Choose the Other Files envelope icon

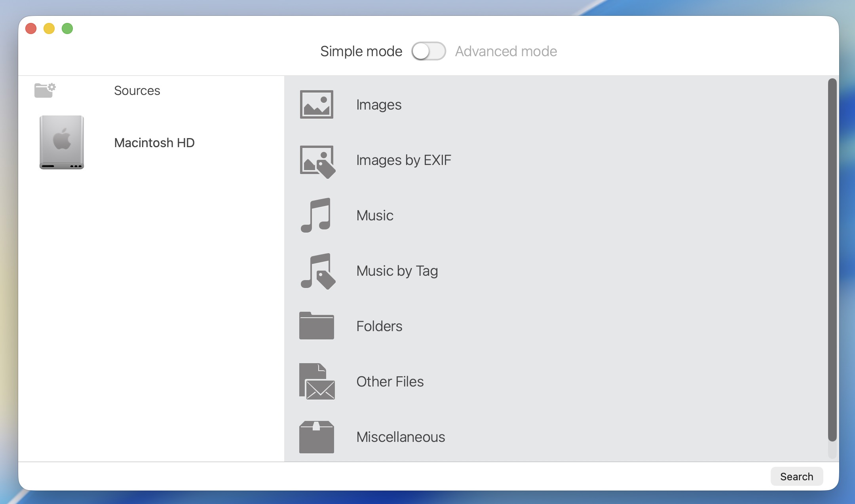click(317, 381)
